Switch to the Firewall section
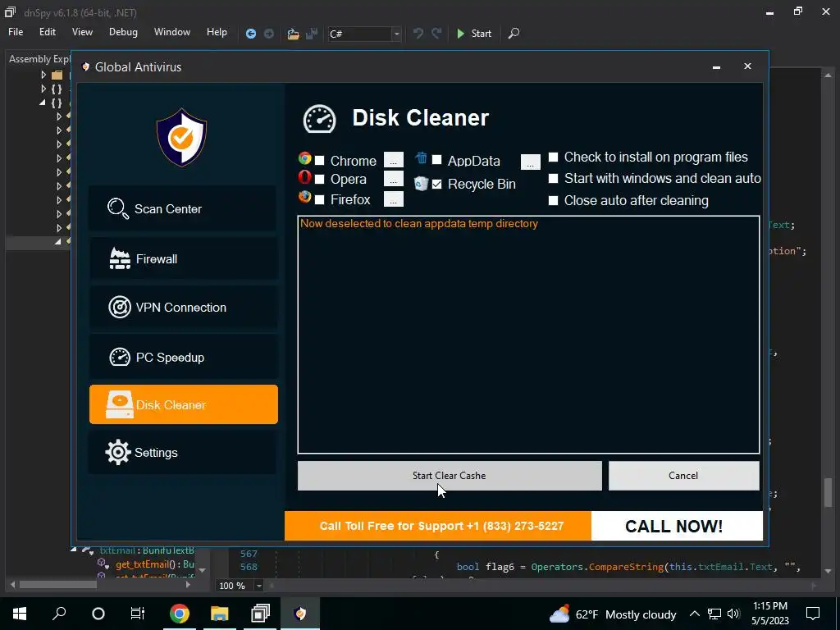 coord(183,259)
